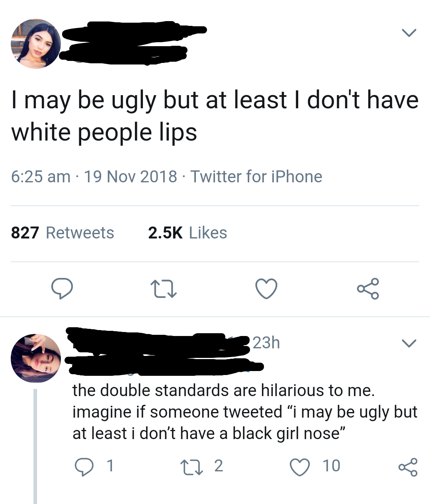This screenshot has height=504, width=430.
Task: Share the main tweet
Action: [x=368, y=289]
